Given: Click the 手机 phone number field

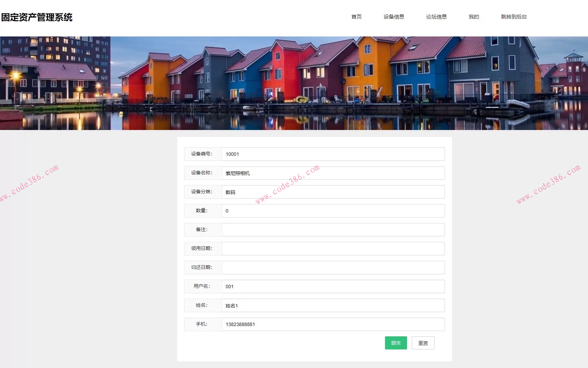Looking at the screenshot, I should point(333,324).
